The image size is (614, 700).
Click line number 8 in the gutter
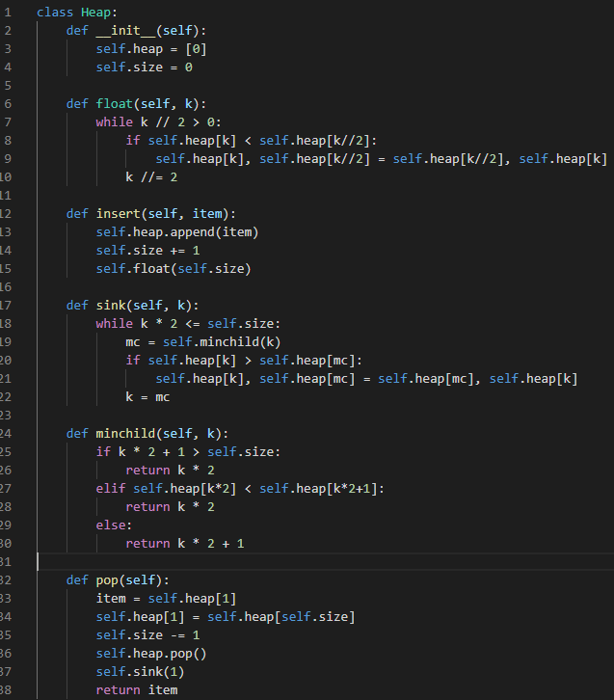(8, 141)
